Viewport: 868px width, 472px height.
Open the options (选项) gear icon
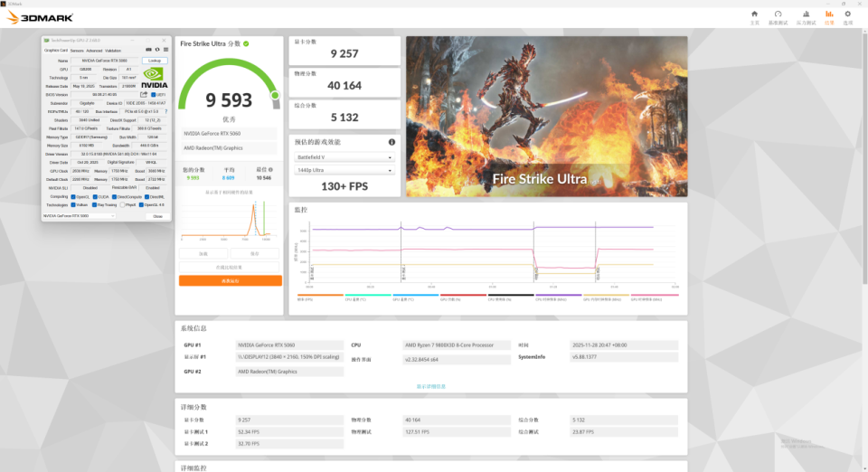847,14
